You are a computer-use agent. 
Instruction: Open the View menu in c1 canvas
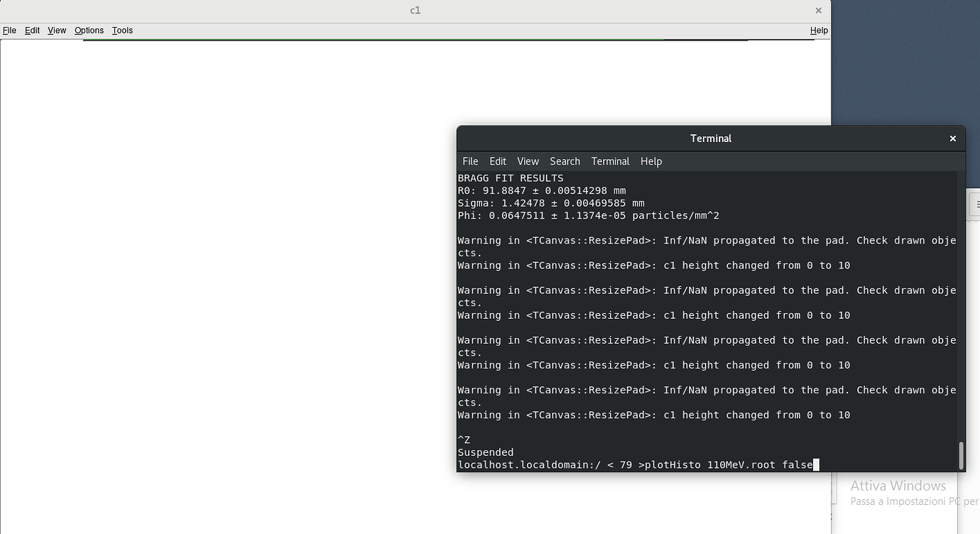(x=57, y=31)
